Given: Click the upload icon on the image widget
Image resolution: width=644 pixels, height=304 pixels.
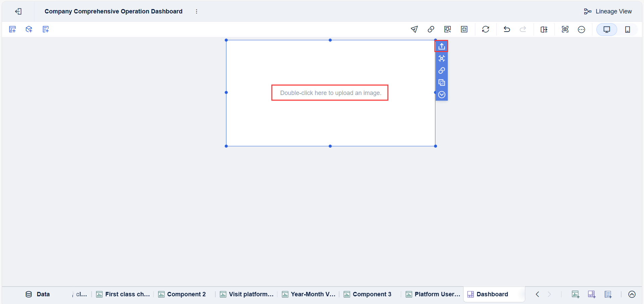Looking at the screenshot, I should (x=441, y=46).
